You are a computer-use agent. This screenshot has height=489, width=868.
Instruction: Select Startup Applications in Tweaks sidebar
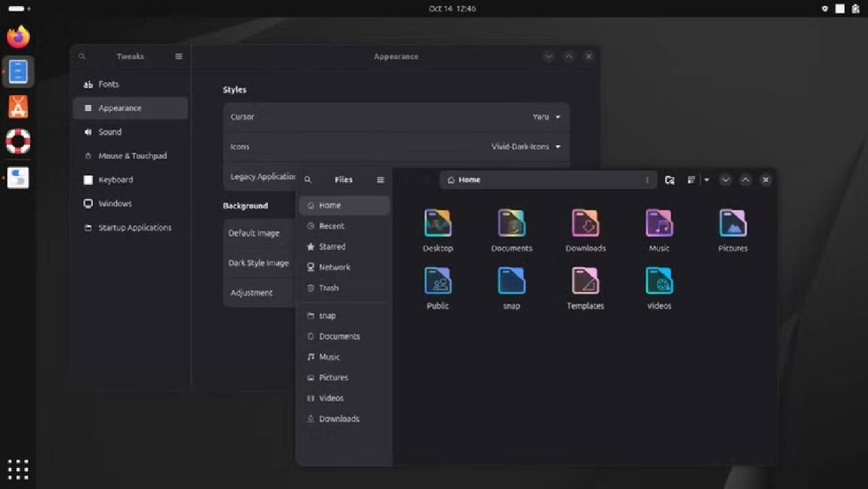130,227
